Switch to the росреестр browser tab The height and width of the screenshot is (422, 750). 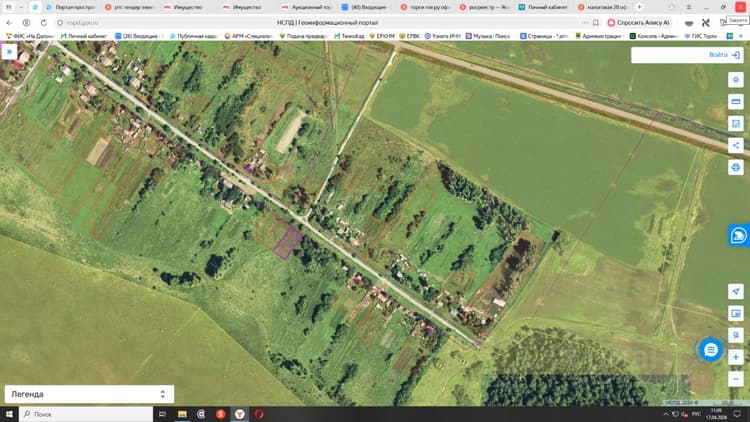click(x=484, y=7)
